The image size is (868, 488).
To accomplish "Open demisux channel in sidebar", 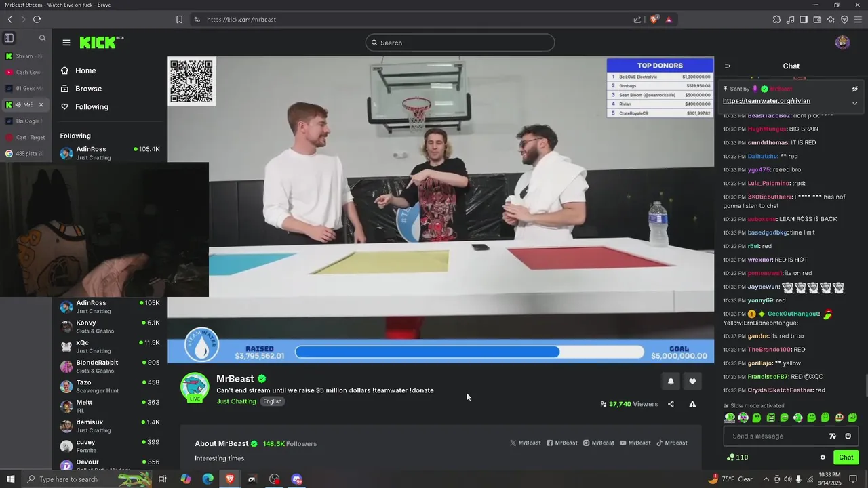I will [x=110, y=426].
